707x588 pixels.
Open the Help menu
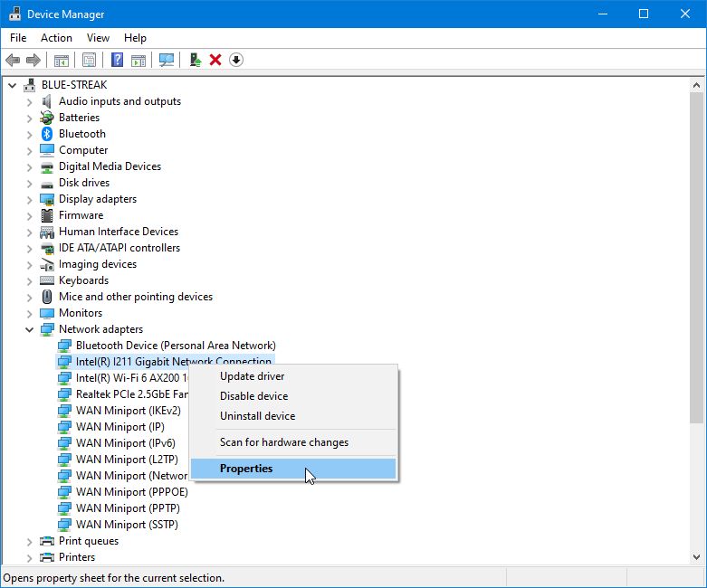tap(135, 38)
